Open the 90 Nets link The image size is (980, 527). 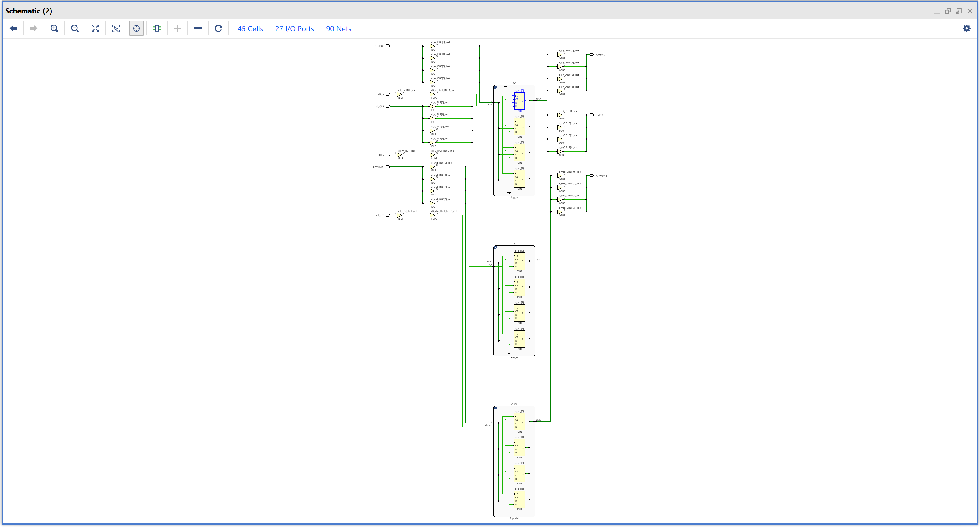[x=338, y=29]
